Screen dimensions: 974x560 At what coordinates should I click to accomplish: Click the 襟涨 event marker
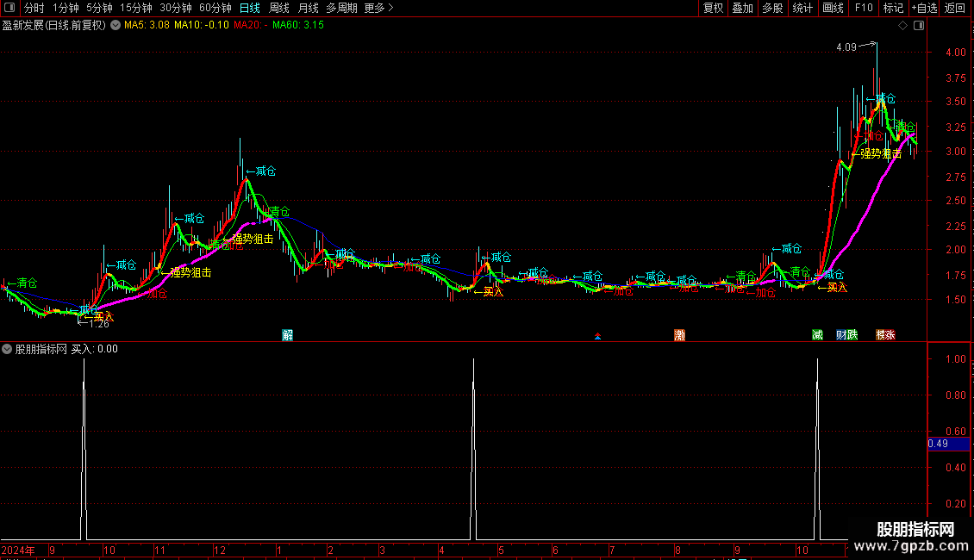(885, 334)
